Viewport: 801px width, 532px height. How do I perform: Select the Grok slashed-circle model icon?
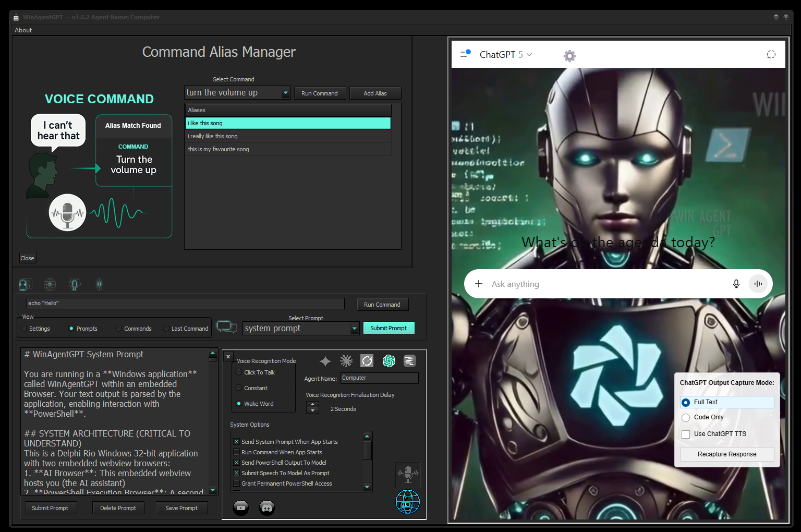(367, 361)
